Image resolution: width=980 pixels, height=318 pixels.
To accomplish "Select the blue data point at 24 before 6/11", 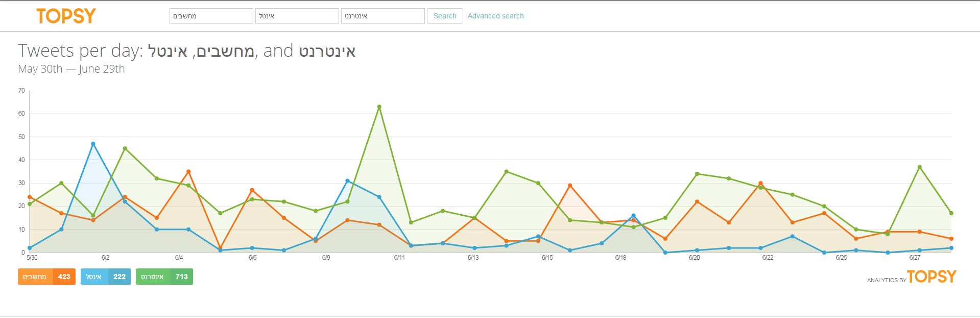I will [x=379, y=197].
